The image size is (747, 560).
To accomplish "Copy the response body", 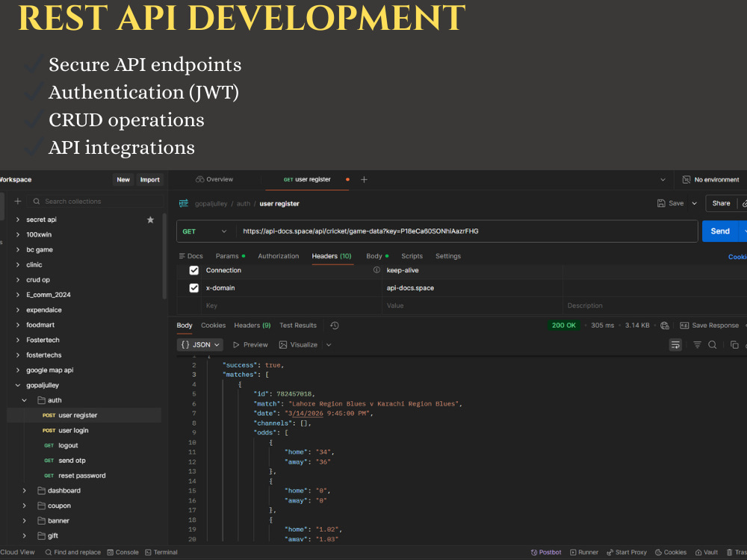I will click(734, 345).
